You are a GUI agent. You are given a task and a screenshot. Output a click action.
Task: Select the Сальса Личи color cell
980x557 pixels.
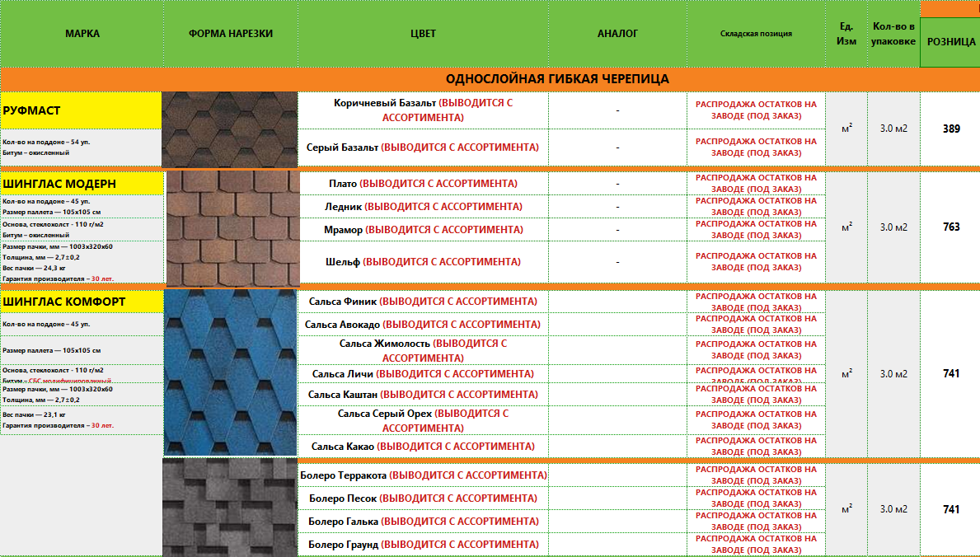point(423,374)
